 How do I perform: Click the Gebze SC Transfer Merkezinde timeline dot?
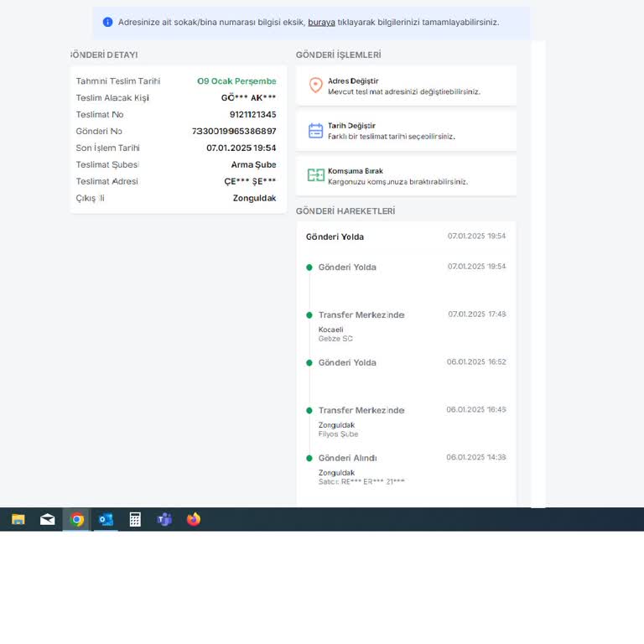(x=309, y=315)
